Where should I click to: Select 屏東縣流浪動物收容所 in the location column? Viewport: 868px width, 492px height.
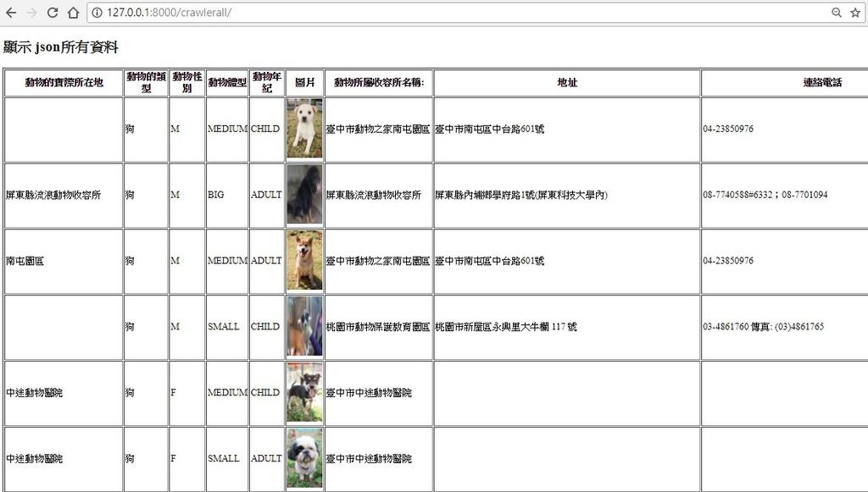[53, 195]
